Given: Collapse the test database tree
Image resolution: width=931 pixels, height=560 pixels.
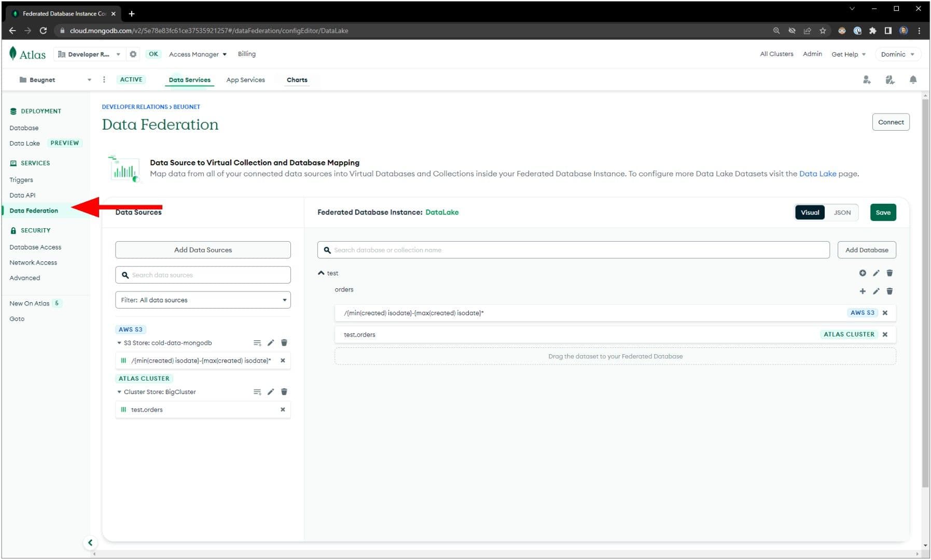Looking at the screenshot, I should pyautogui.click(x=321, y=273).
